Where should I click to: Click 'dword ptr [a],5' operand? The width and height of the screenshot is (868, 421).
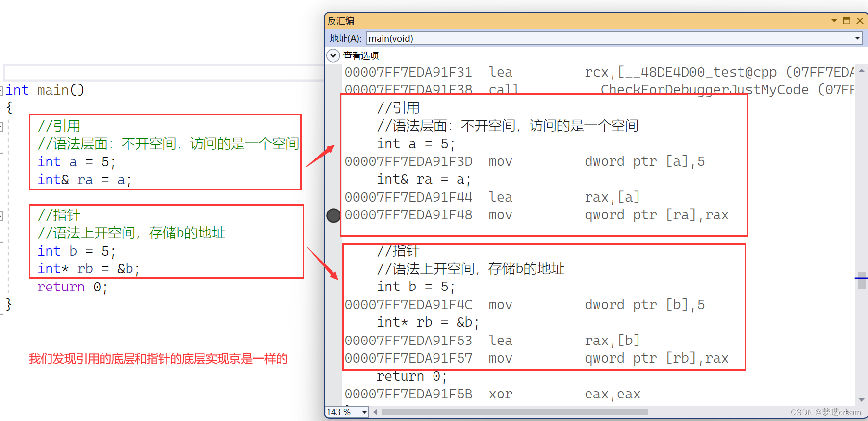(645, 161)
